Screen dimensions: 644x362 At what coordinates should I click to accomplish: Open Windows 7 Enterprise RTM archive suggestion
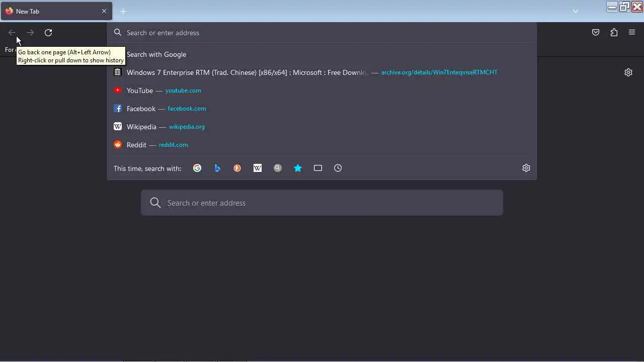click(x=322, y=72)
